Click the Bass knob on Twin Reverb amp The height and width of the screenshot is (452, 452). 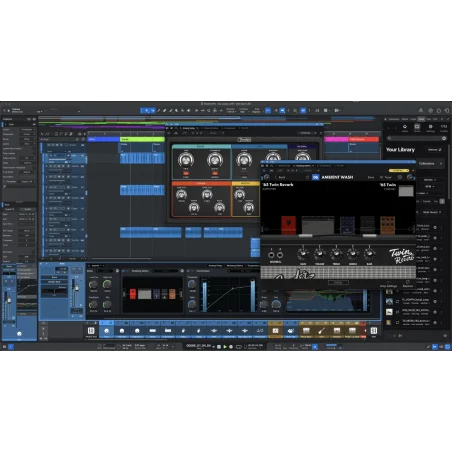369,253
